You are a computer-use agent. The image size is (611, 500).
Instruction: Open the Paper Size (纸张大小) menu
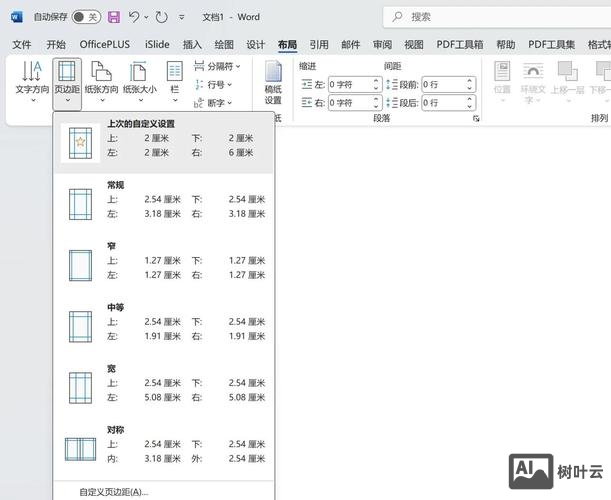pyautogui.click(x=138, y=80)
